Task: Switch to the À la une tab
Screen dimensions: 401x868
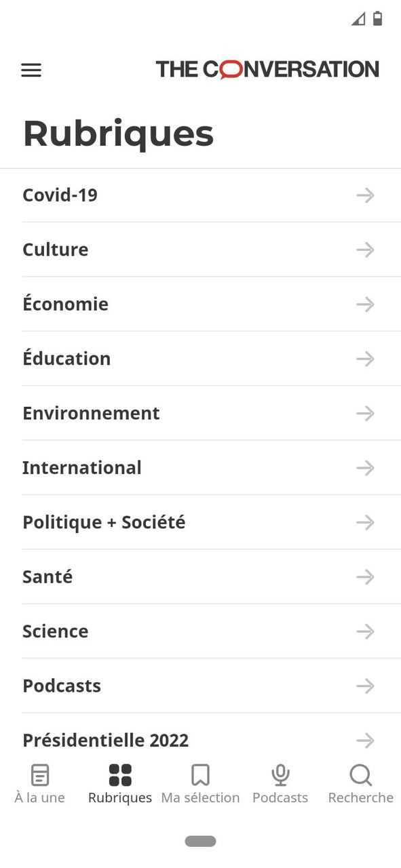Action: [x=39, y=783]
